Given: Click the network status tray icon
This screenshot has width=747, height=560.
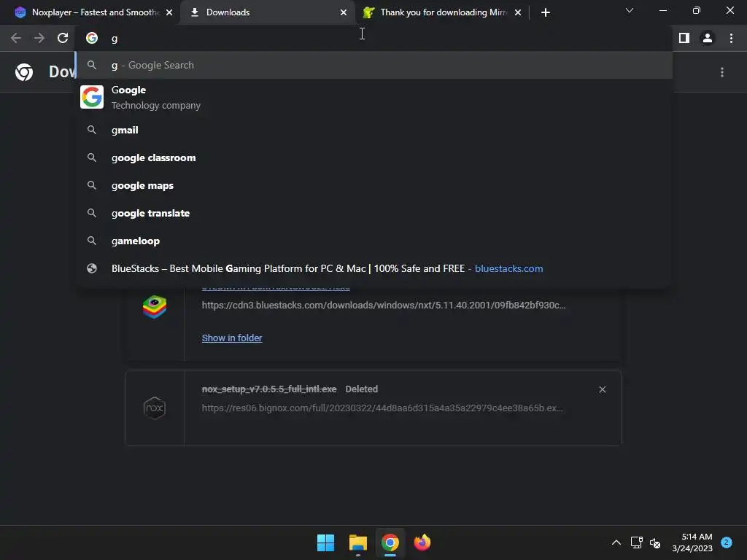Looking at the screenshot, I should [x=636, y=542].
